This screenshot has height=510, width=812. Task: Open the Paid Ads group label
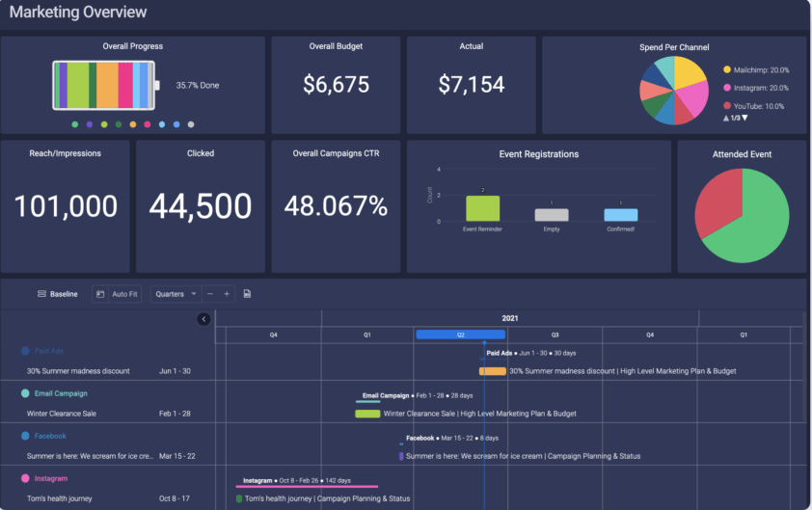point(48,351)
